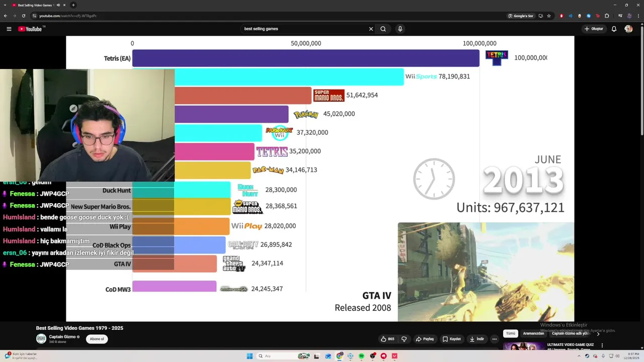Open the install app icon in address bar
Image resolution: width=644 pixels, height=362 pixels.
tap(540, 16)
